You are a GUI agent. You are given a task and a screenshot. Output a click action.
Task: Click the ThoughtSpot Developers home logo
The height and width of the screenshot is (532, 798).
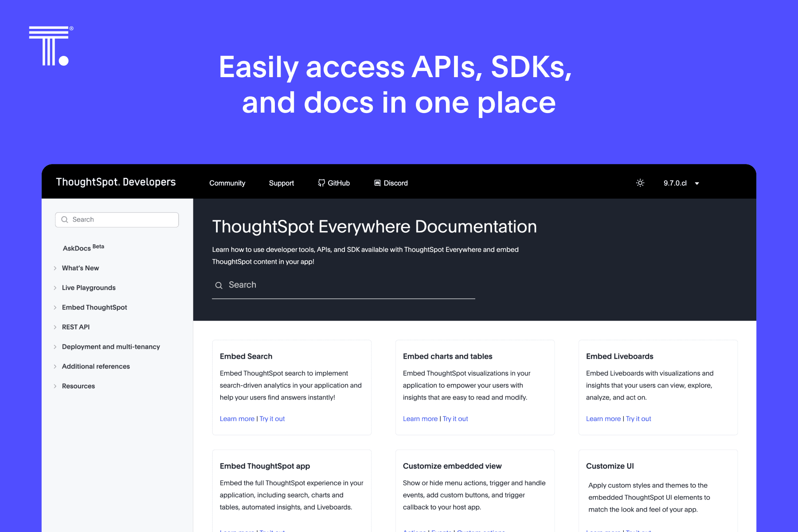pyautogui.click(x=116, y=182)
